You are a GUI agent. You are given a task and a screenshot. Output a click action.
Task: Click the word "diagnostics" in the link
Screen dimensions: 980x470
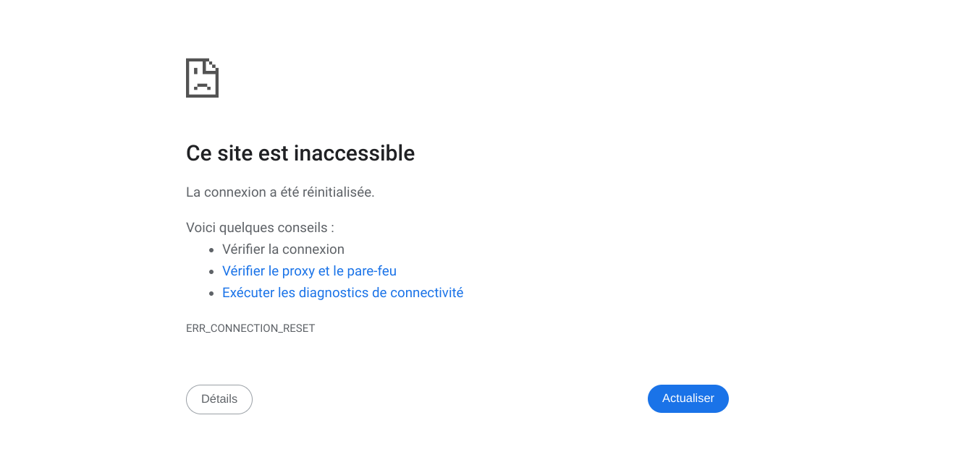coord(334,293)
